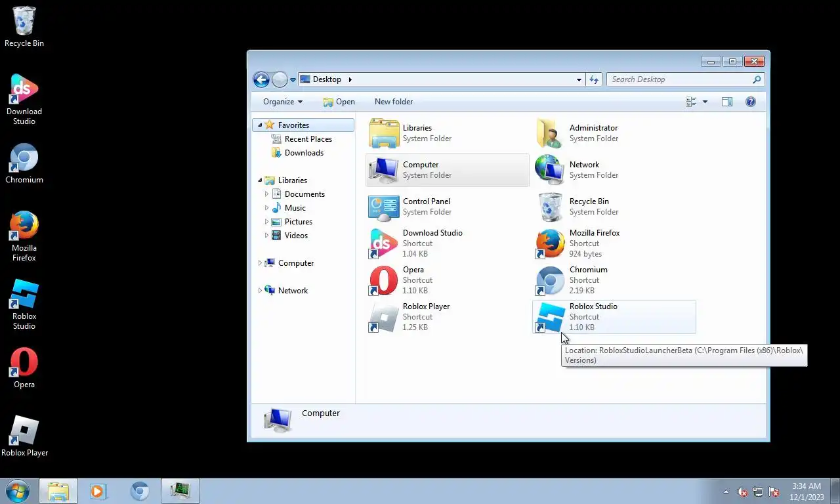Open the recent pages dropdown arrow
This screenshot has height=504, width=840.
coord(293,79)
